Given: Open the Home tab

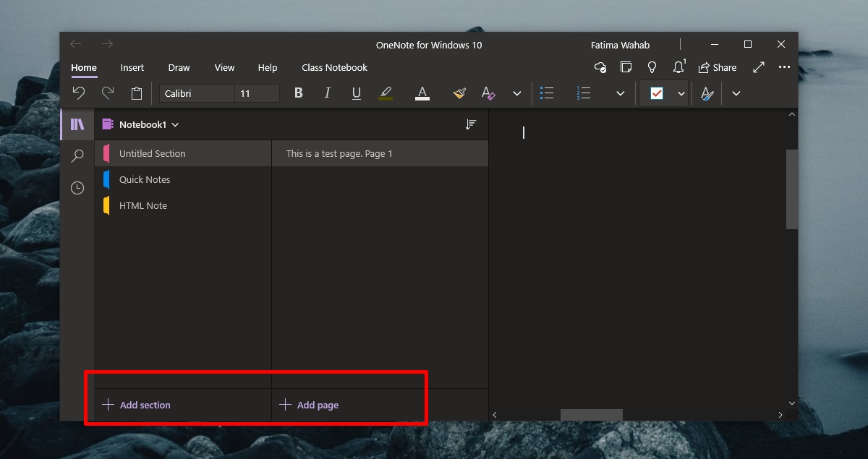Looking at the screenshot, I should [x=84, y=67].
